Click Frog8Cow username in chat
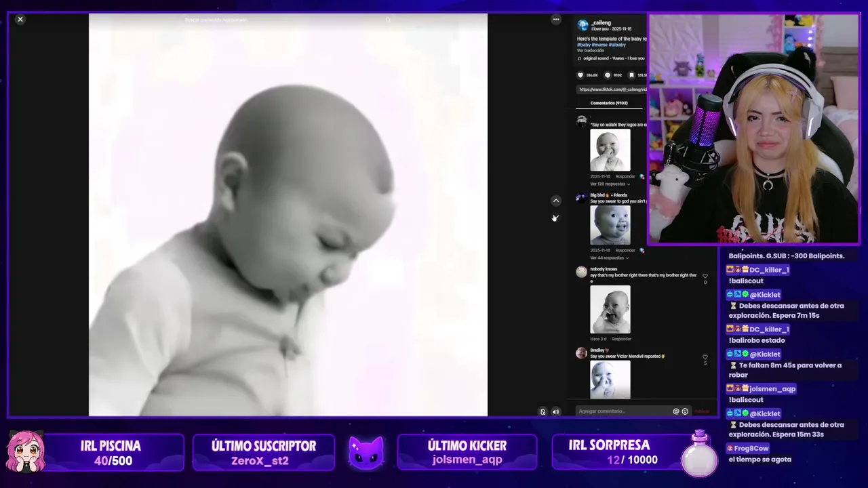The image size is (868, 488). tap(752, 448)
